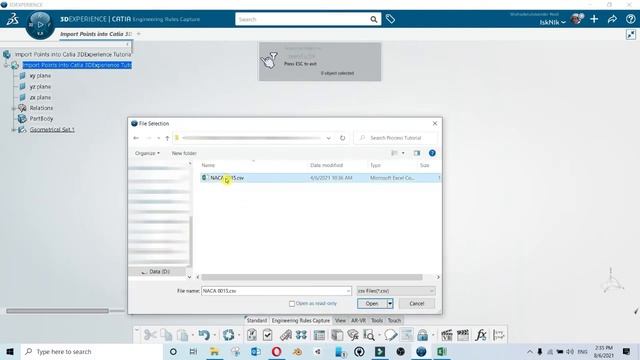Click the Import Points into Catia document tab

96,34
